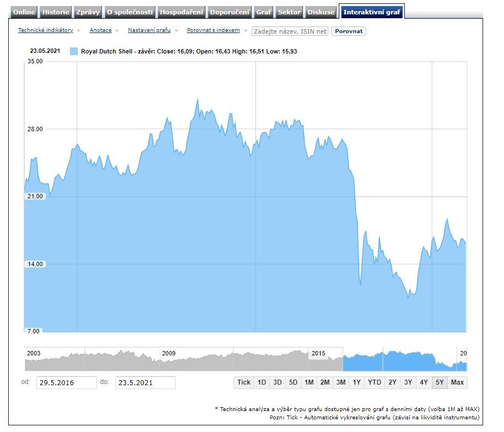The image size is (504, 432).
Task: Select the Tick chart interval
Action: [x=243, y=382]
